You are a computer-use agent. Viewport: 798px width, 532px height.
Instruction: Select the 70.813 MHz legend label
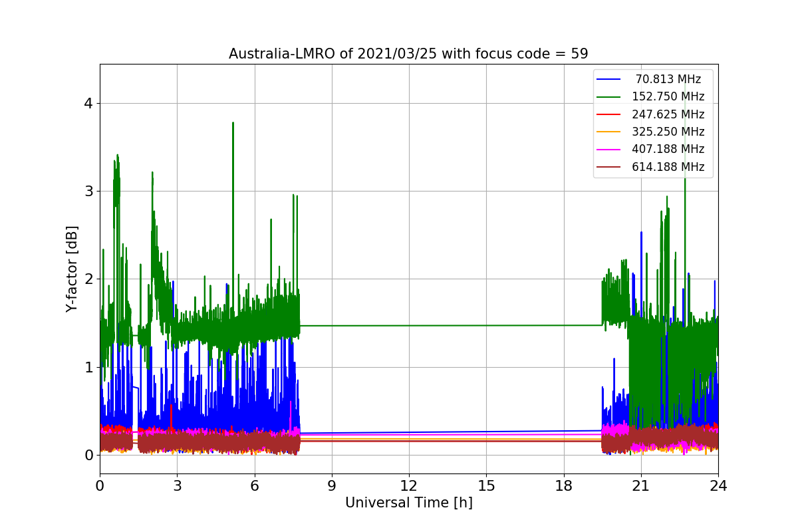[668, 79]
